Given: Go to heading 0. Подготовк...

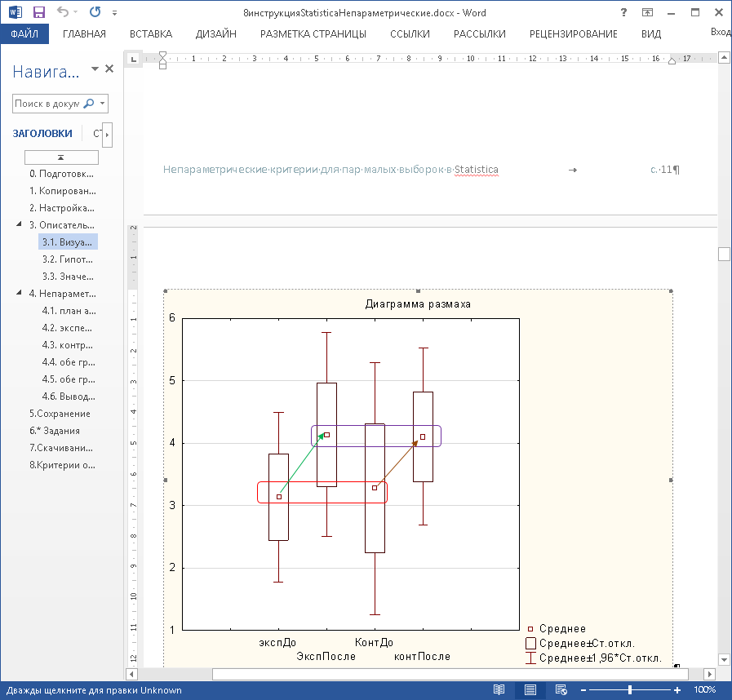Looking at the screenshot, I should (x=62, y=174).
